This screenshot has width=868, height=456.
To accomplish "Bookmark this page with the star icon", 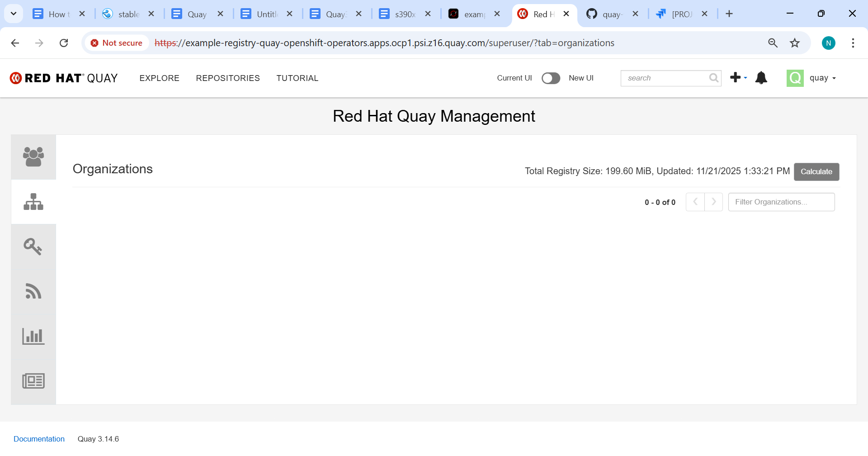I will (795, 43).
